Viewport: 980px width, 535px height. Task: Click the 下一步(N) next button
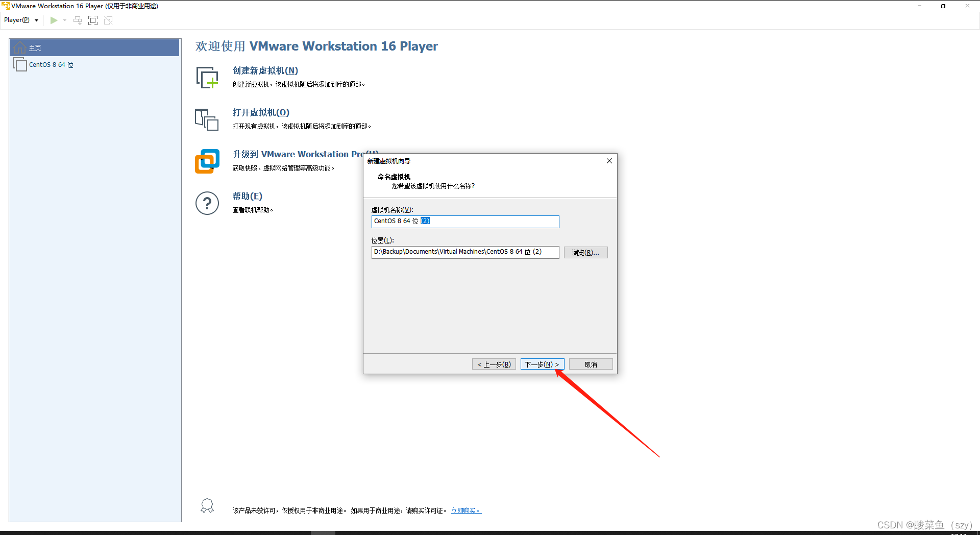(542, 364)
